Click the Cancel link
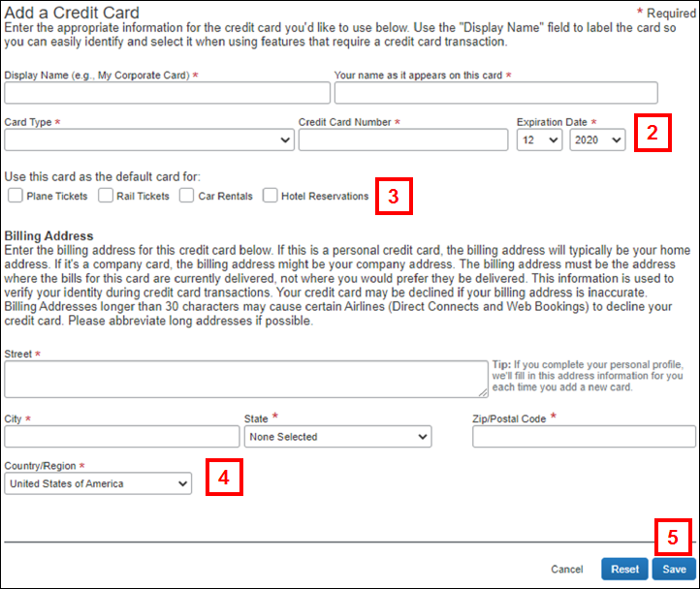This screenshot has height=589, width=700. 566,570
